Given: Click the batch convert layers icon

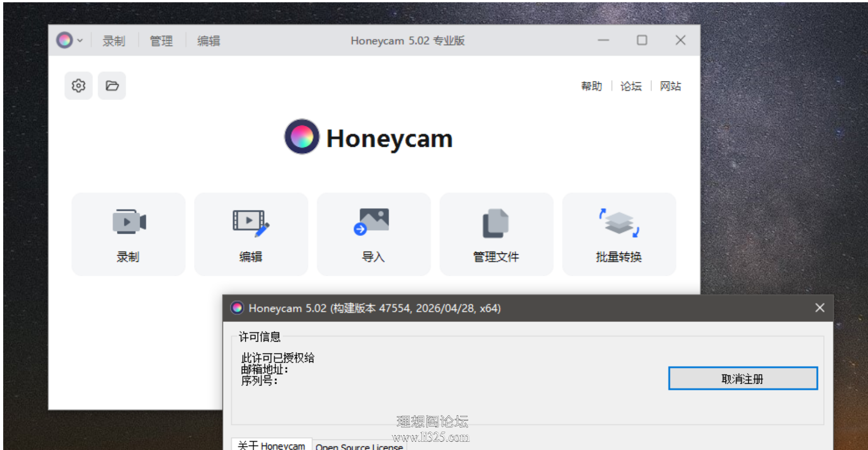Looking at the screenshot, I should [619, 223].
